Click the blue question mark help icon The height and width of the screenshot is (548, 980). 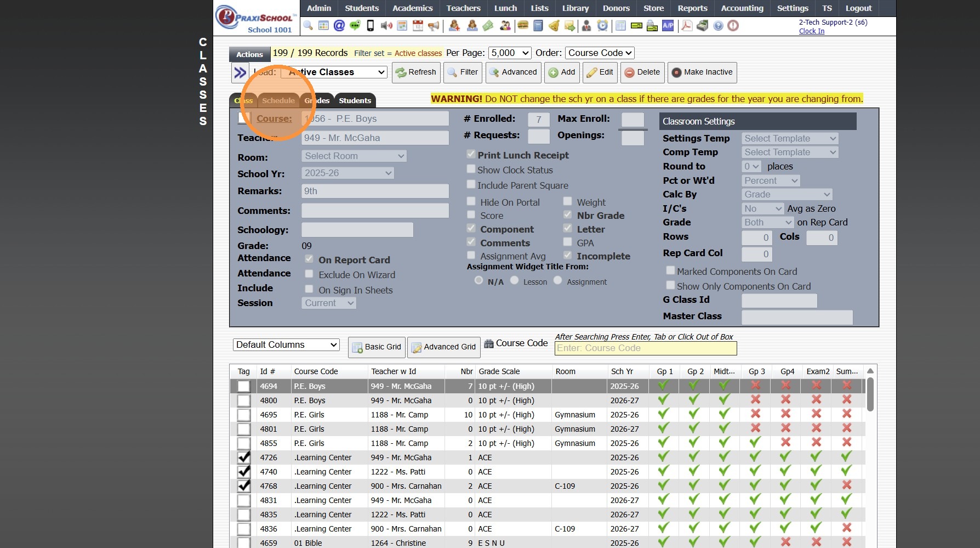click(x=718, y=26)
